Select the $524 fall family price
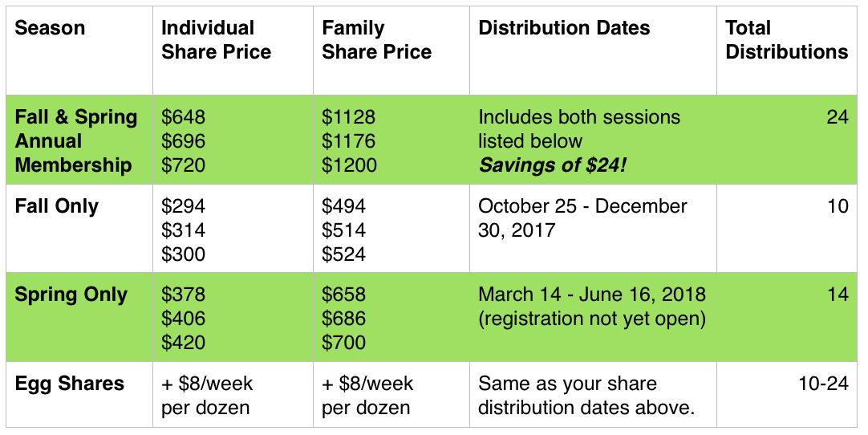The image size is (868, 435). (344, 254)
